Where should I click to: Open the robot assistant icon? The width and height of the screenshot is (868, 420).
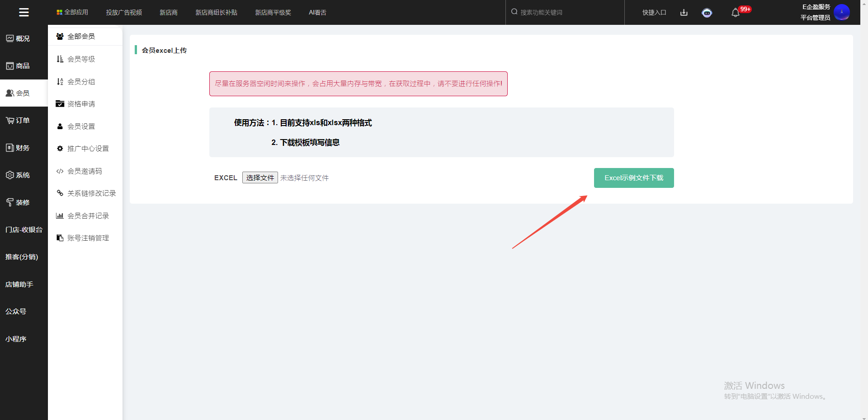(x=707, y=13)
